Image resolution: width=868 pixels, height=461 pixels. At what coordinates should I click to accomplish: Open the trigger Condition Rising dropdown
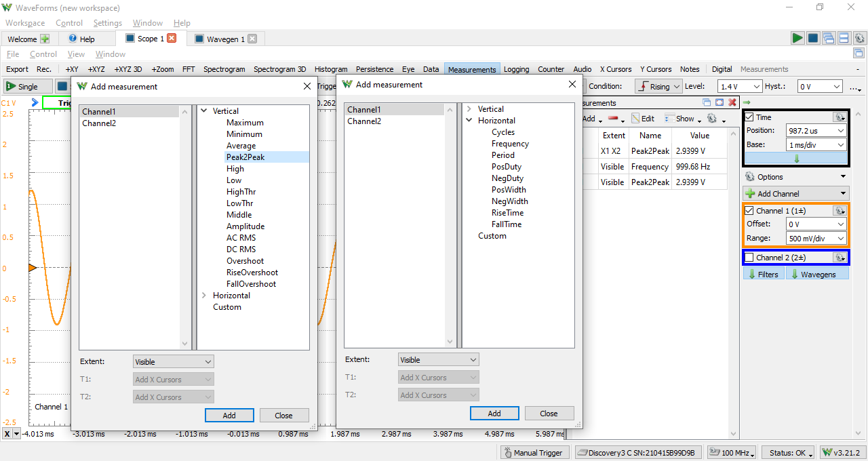click(x=659, y=87)
